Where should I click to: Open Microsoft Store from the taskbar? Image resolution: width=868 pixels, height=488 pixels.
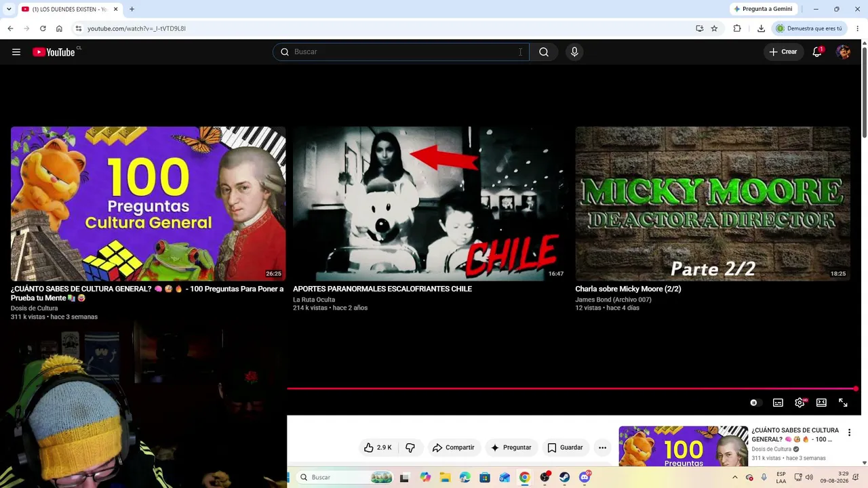[x=485, y=477]
